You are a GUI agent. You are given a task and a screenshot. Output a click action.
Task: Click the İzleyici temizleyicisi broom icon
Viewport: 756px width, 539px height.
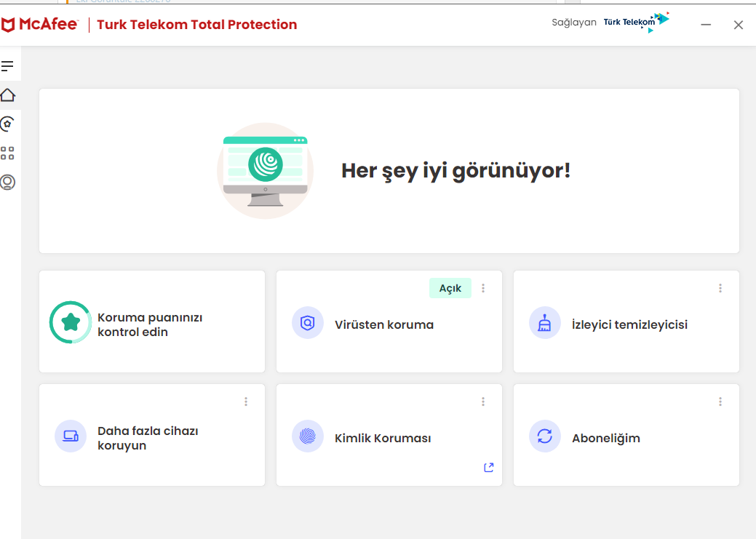click(545, 322)
